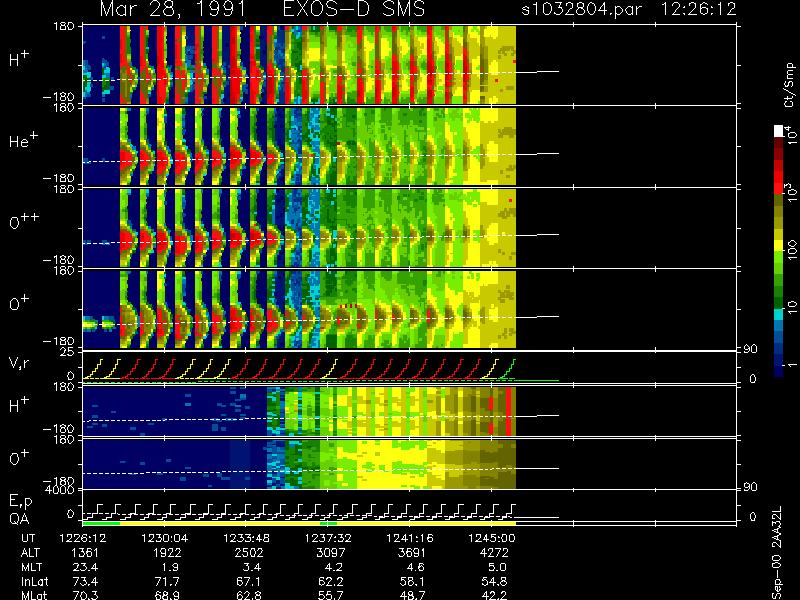
Task: Select the ALT value "4272"
Action: point(494,553)
